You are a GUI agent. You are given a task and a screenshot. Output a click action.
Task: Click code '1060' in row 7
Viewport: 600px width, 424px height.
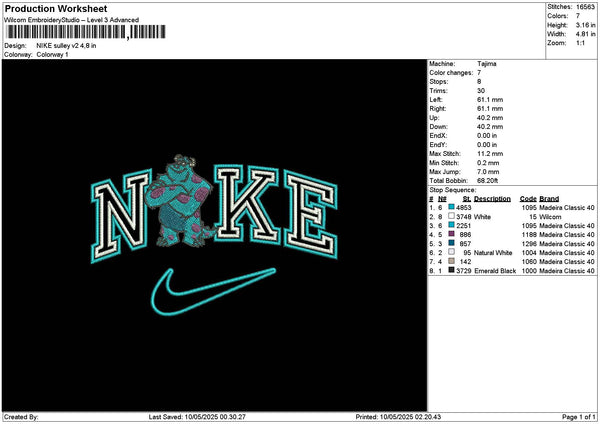point(529,262)
